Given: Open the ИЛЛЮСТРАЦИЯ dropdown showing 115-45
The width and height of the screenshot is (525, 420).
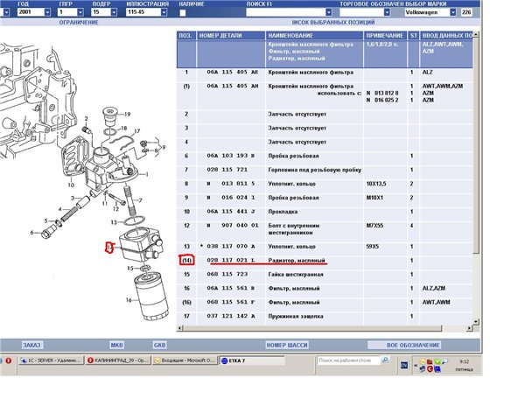Looking at the screenshot, I should [164, 12].
